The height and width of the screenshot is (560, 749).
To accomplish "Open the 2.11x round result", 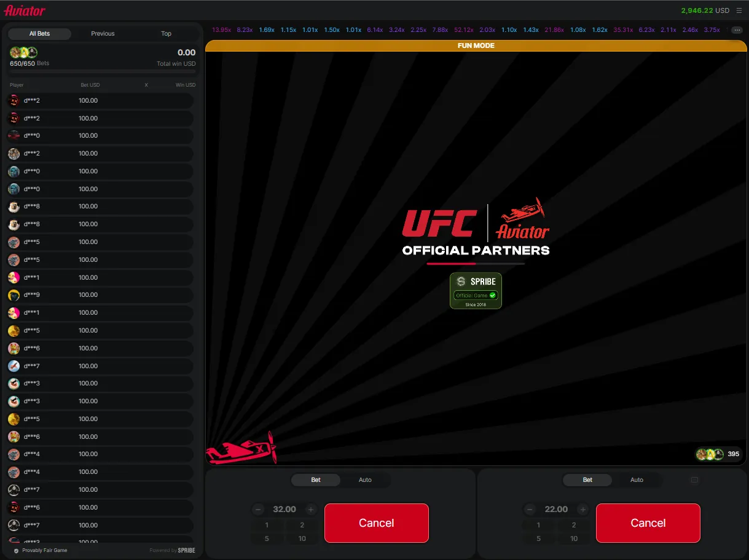I will [x=669, y=30].
